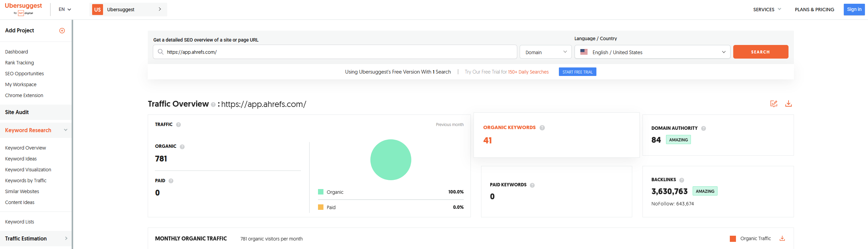Click the orange Organic Traffic legend swatch
The width and height of the screenshot is (868, 249).
point(733,239)
